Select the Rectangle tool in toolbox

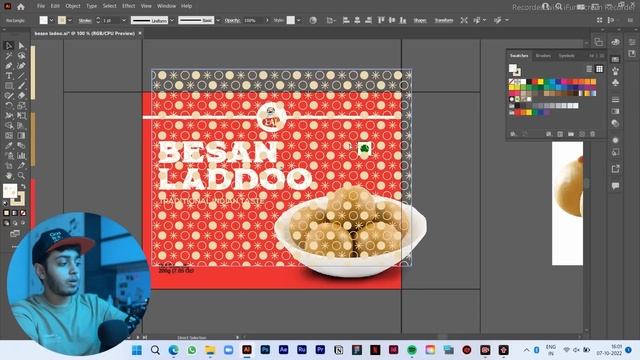[9, 86]
